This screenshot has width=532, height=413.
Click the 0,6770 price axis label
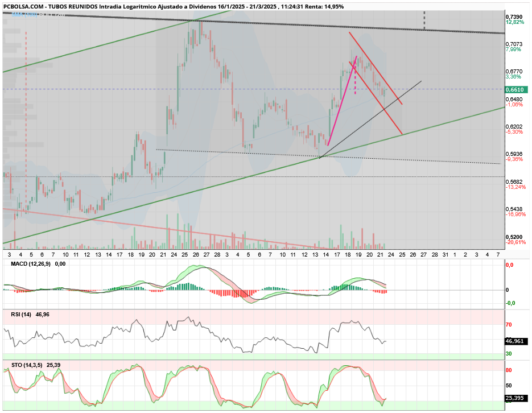(x=514, y=72)
